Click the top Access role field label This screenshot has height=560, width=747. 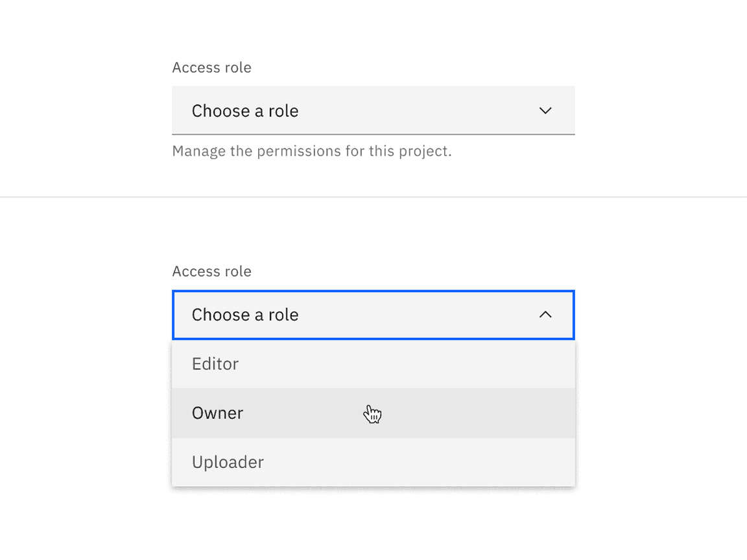[211, 67]
